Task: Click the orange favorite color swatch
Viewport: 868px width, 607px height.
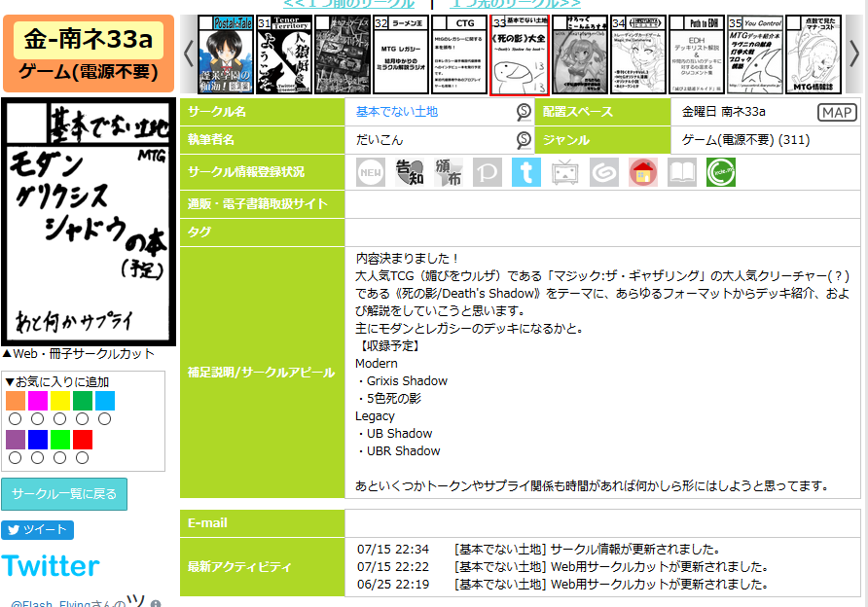Action: pos(16,401)
